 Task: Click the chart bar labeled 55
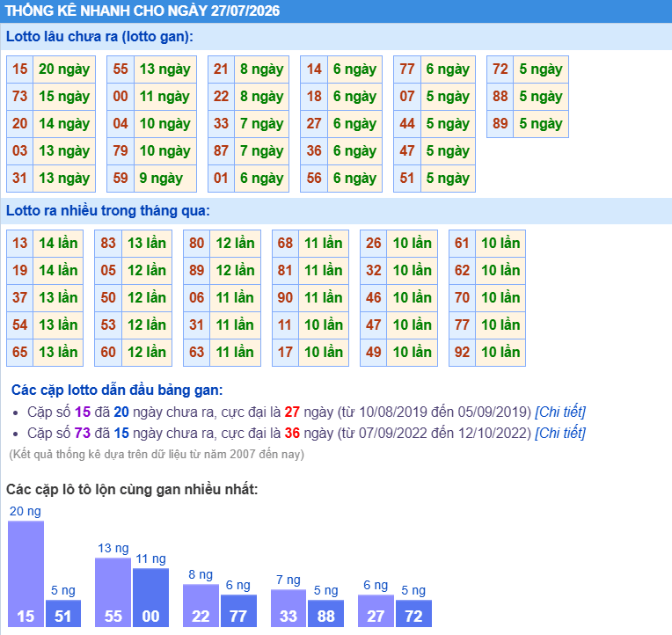pyautogui.click(x=113, y=592)
